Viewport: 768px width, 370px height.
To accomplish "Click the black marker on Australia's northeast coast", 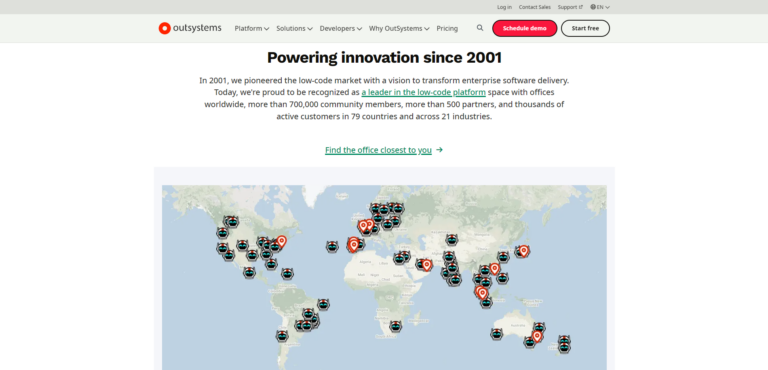I will coord(539,327).
